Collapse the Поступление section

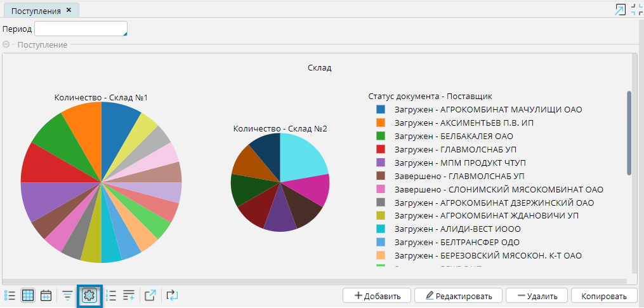pyautogui.click(x=6, y=44)
